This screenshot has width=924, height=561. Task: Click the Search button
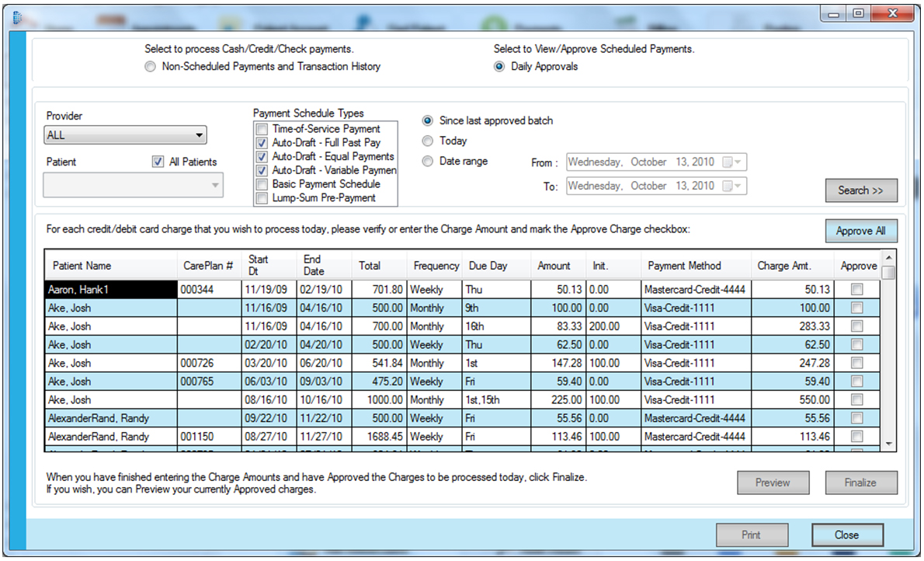[x=860, y=190]
